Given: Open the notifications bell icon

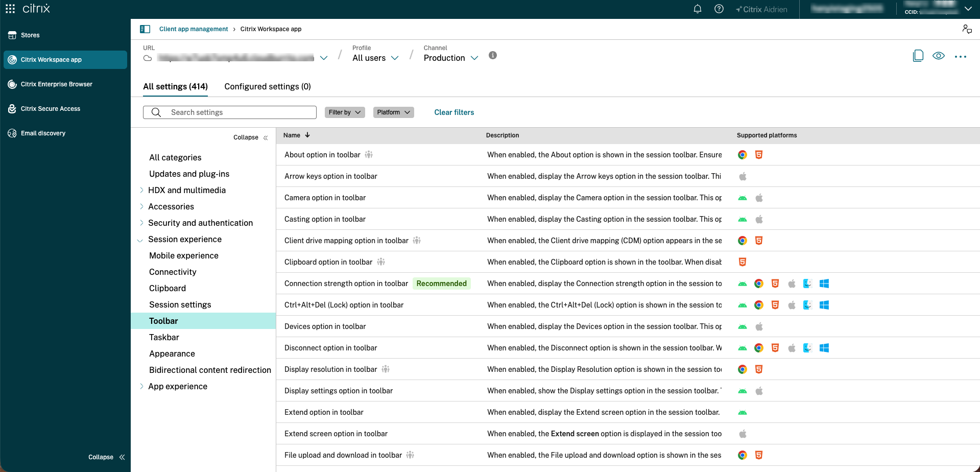Looking at the screenshot, I should pyautogui.click(x=697, y=9).
